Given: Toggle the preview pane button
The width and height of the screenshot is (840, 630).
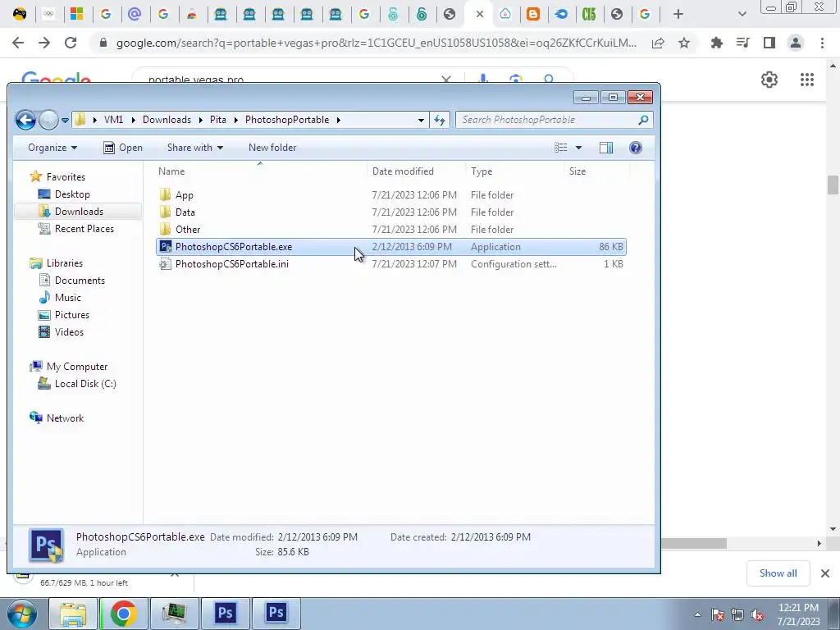Looking at the screenshot, I should tap(606, 148).
